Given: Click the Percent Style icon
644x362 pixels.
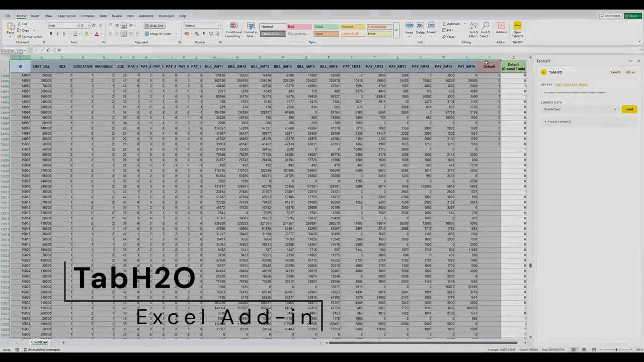Looking at the screenshot, I should pyautogui.click(x=197, y=34).
